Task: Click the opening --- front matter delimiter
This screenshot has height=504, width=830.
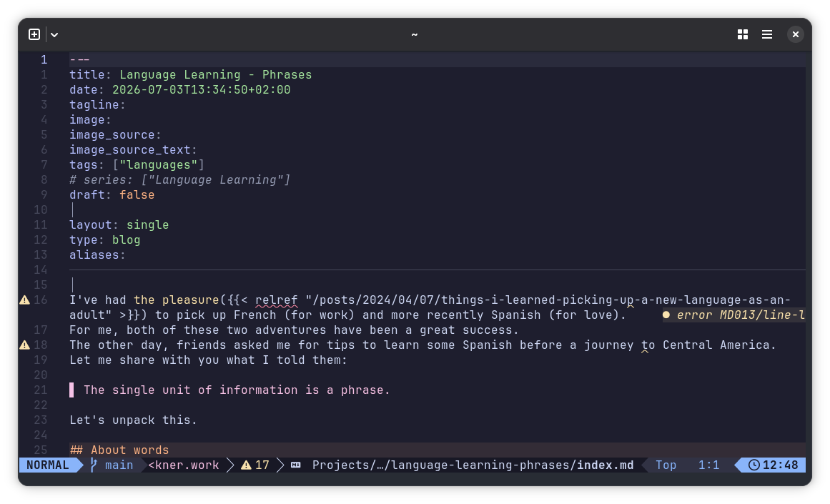Action: tap(79, 60)
